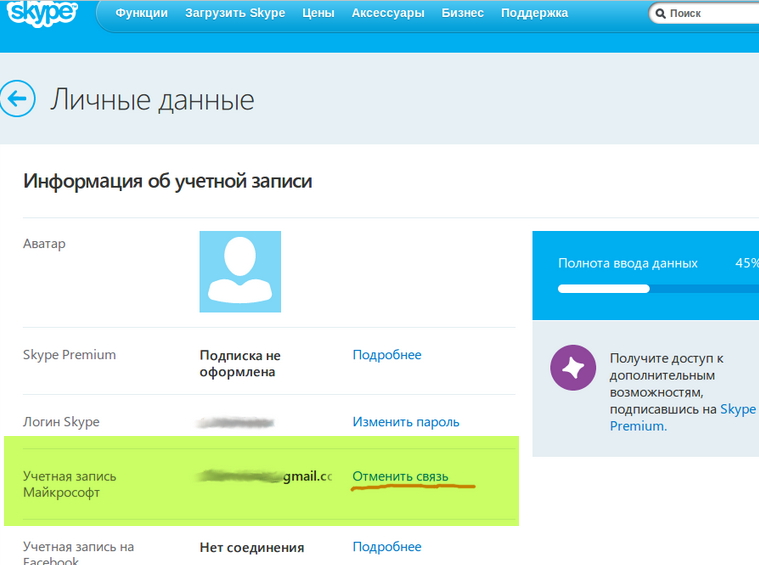
Task: Click the Аватар label
Action: click(44, 244)
